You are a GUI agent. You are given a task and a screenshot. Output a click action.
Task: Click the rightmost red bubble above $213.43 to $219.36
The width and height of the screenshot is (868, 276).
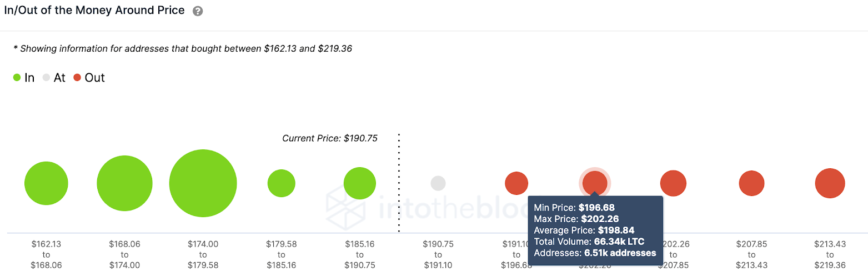[830, 183]
